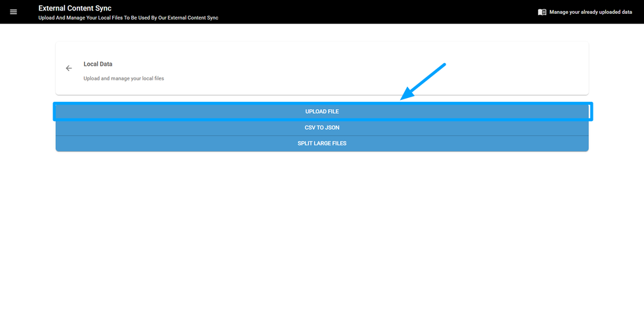This screenshot has width=644, height=315.
Task: Click the UPLOAD FILE button
Action: tap(322, 111)
